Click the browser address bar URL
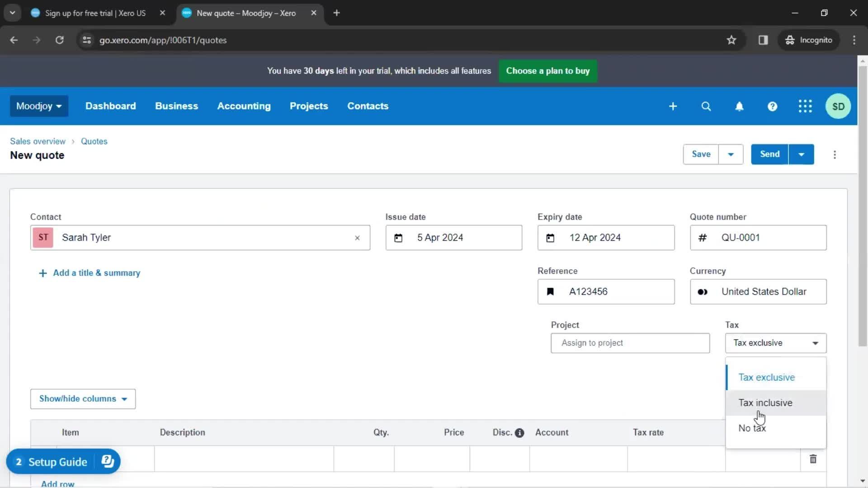Image resolution: width=868 pixels, height=488 pixels. (163, 40)
